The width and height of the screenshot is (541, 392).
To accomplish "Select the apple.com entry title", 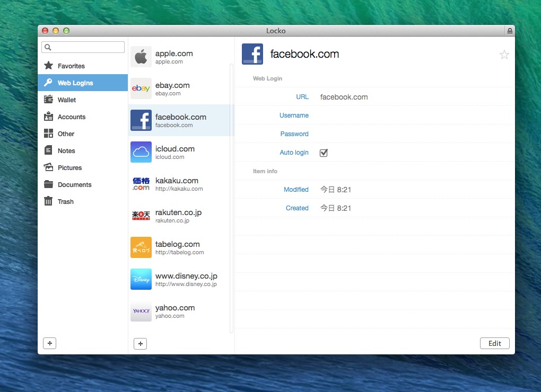I will pyautogui.click(x=174, y=54).
